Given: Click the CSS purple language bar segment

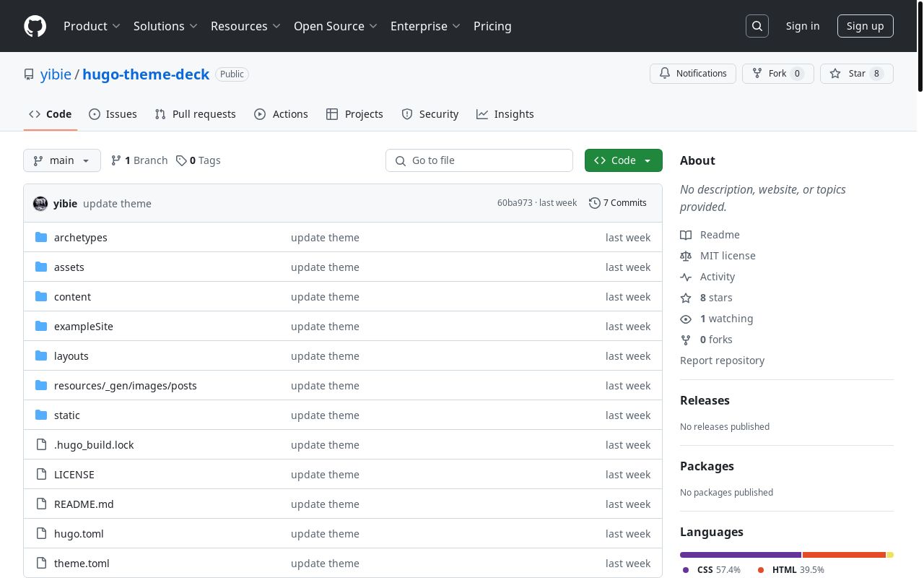Looking at the screenshot, I should (x=740, y=555).
